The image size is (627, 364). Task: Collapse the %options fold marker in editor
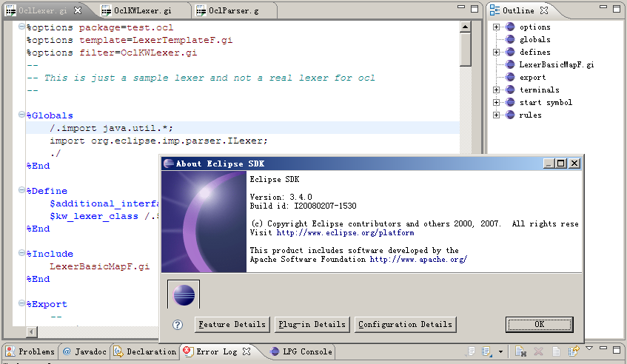(21, 27)
